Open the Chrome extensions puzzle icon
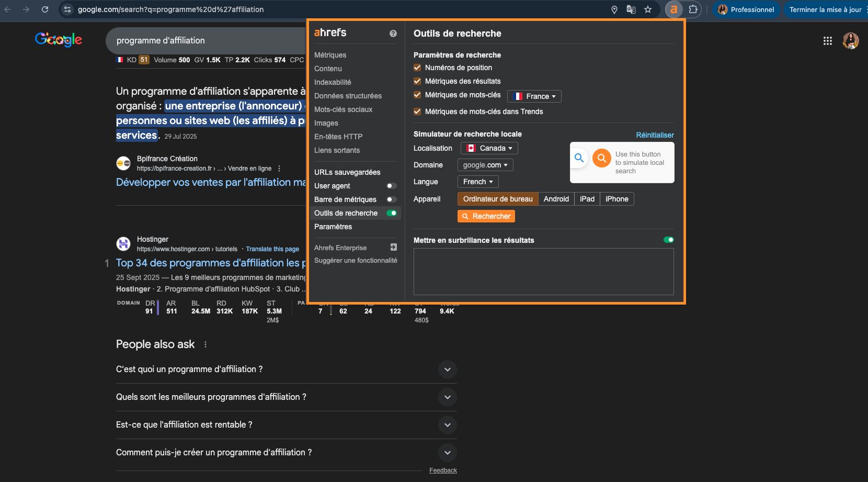 pos(693,9)
